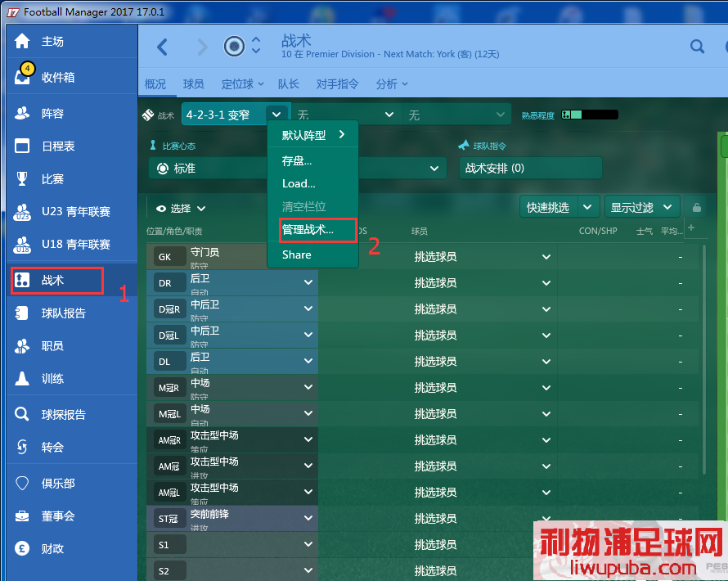Screen dimensions: 728x581
Task: Toggle the 选择 eye view selector
Action: (x=181, y=209)
